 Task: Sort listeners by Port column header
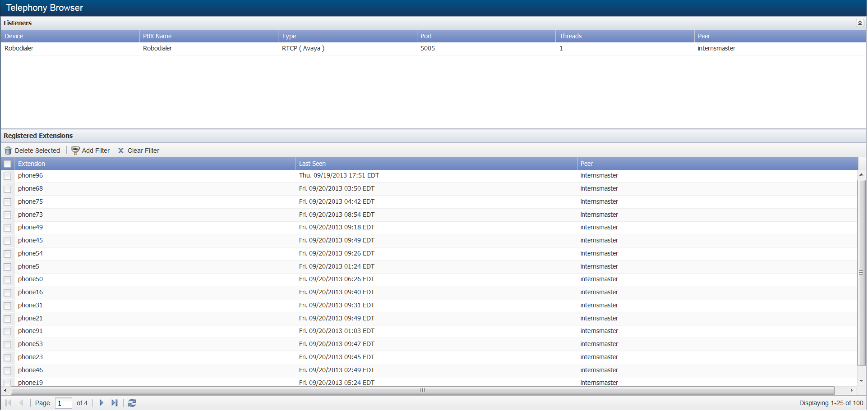pyautogui.click(x=486, y=37)
